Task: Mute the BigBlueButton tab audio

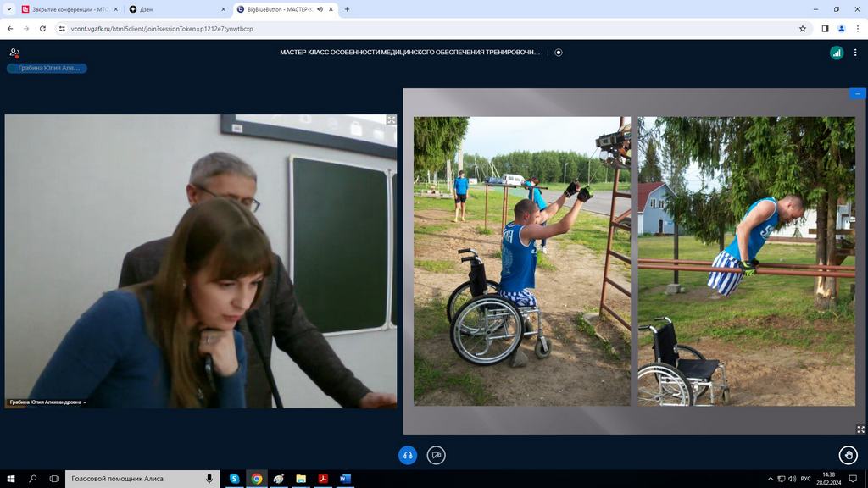Action: point(319,9)
